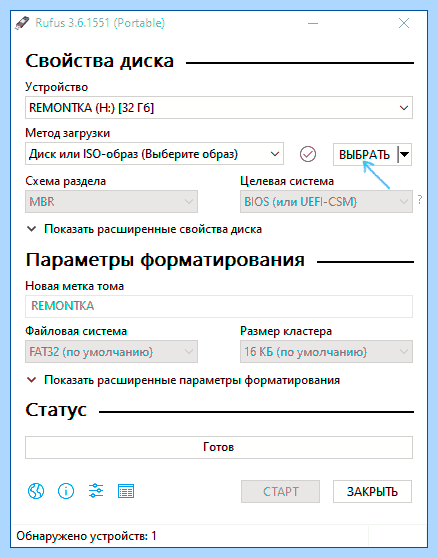Click the Свойства диска heading
Image resolution: width=438 pixels, height=558 pixels.
[x=100, y=61]
